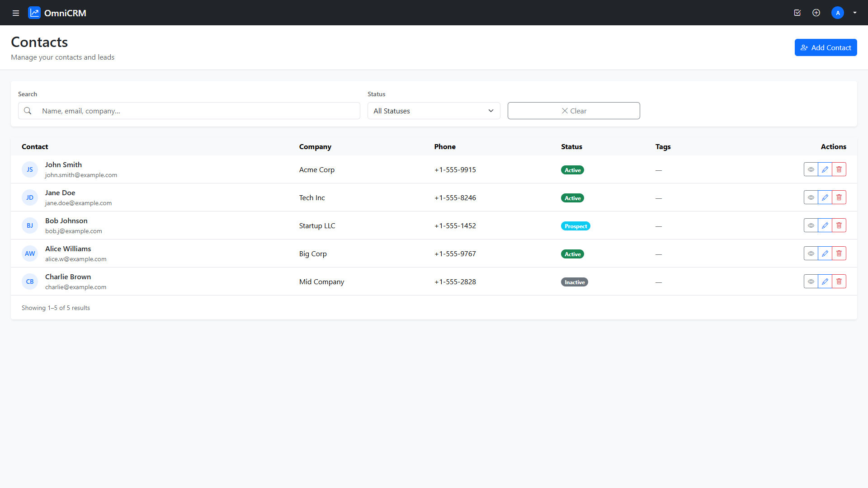Click phone number +1-555-1452

pyautogui.click(x=455, y=225)
